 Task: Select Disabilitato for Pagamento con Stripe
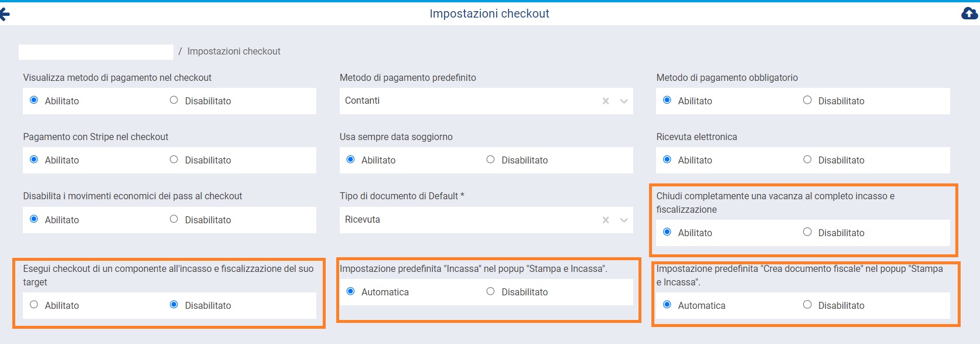174,159
